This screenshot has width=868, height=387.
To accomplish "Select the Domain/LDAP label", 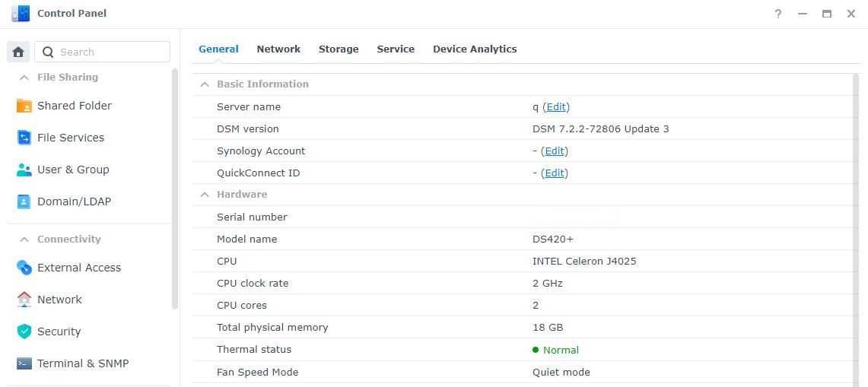I will point(75,201).
